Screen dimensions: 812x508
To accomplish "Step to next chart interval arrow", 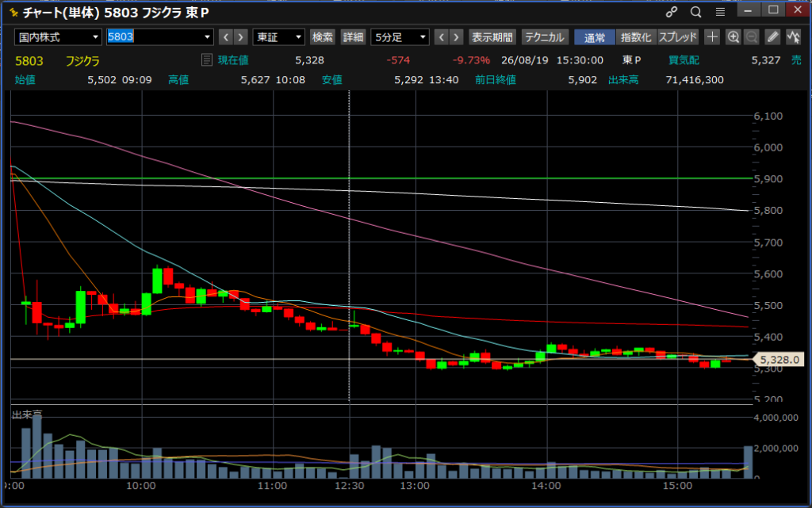I will (456, 37).
